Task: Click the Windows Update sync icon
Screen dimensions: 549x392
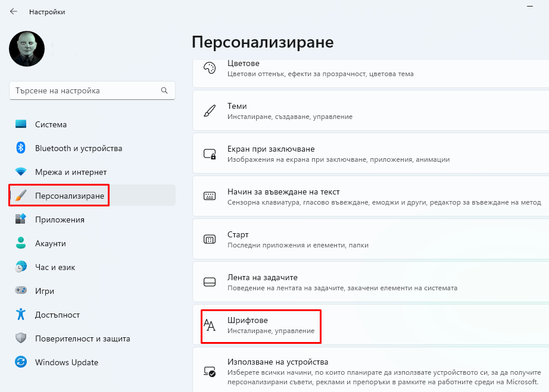Action: [x=21, y=362]
